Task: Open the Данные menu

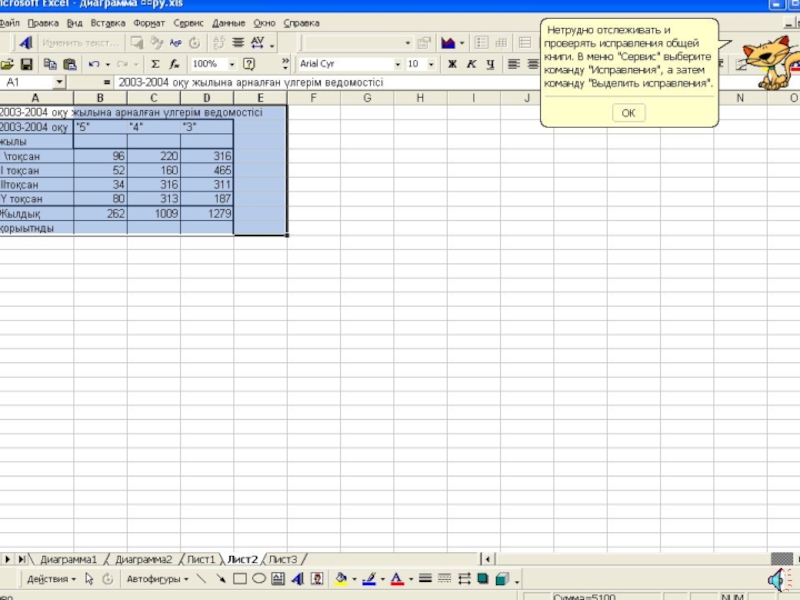Action: (229, 23)
